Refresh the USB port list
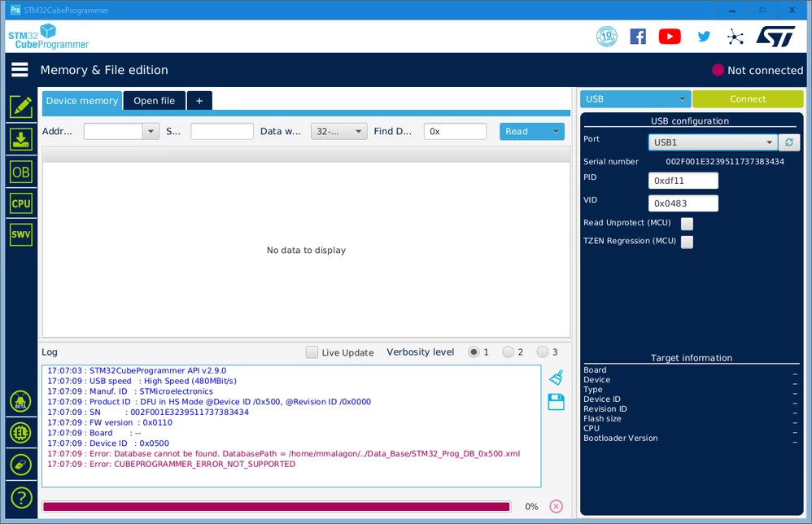The width and height of the screenshot is (812, 524). [x=789, y=142]
